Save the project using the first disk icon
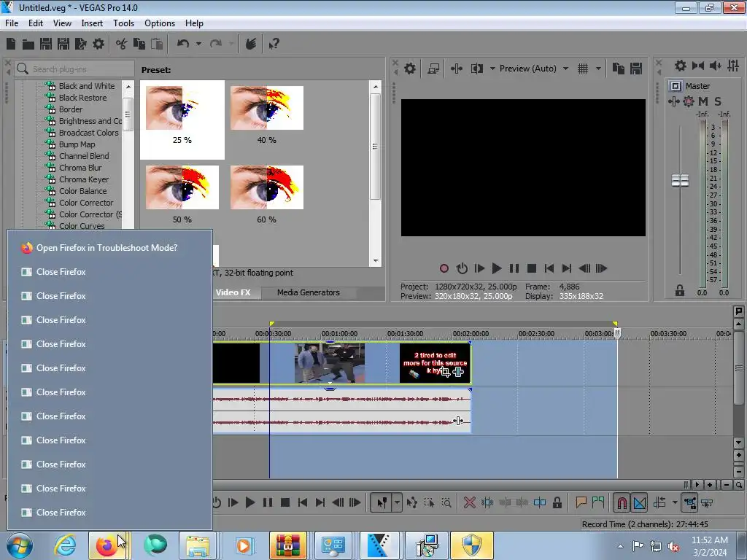The height and width of the screenshot is (560, 747). point(46,44)
